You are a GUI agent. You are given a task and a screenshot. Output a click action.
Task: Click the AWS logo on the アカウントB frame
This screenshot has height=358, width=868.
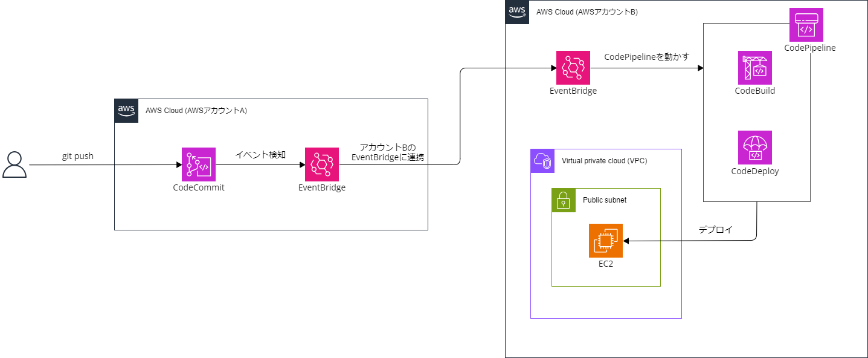click(x=516, y=11)
